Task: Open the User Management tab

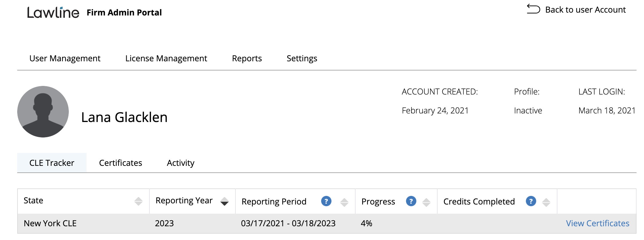Action: point(65,58)
